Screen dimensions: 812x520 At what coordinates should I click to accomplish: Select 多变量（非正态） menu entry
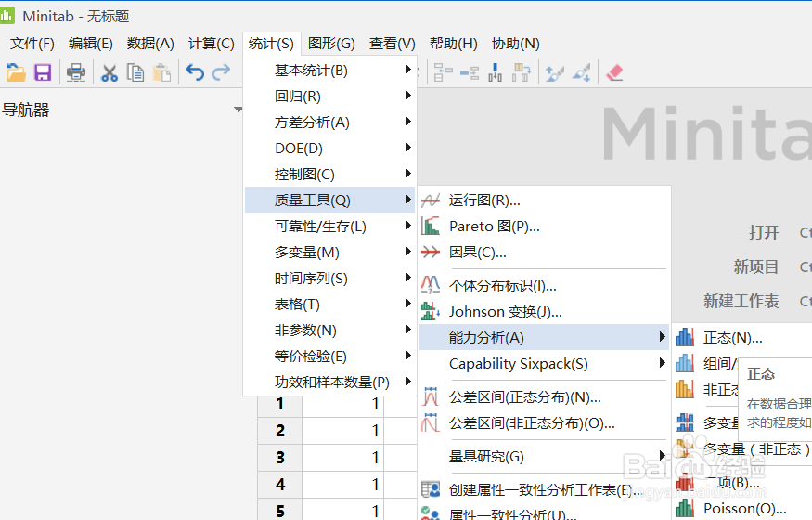pyautogui.click(x=756, y=449)
